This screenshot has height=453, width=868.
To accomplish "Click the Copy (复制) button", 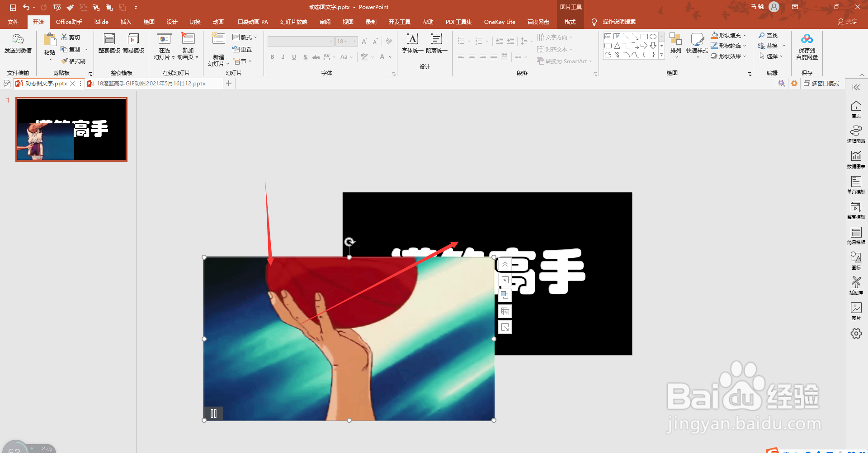I will pyautogui.click(x=71, y=49).
